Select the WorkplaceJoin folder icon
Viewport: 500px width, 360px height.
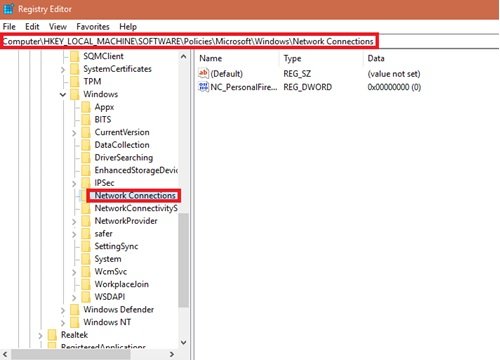coord(86,284)
